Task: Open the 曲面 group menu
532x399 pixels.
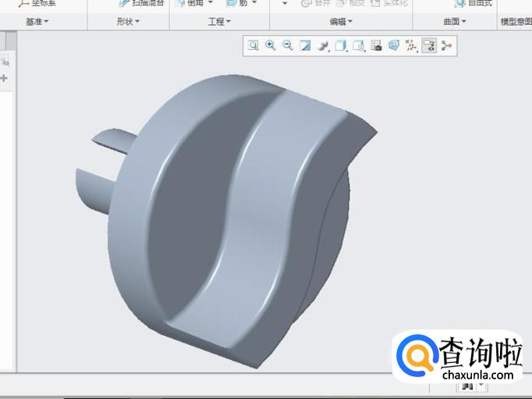Action: pyautogui.click(x=455, y=22)
